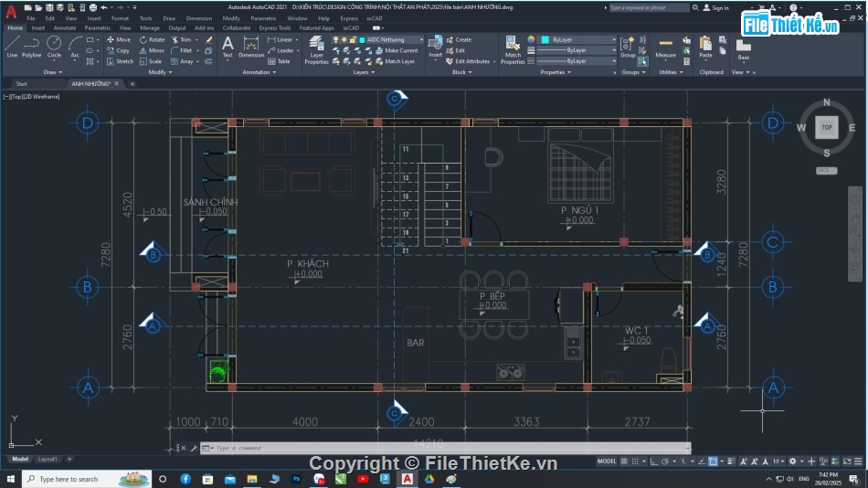Click the Trim tool
This screenshot has height=488, width=868.
point(181,40)
